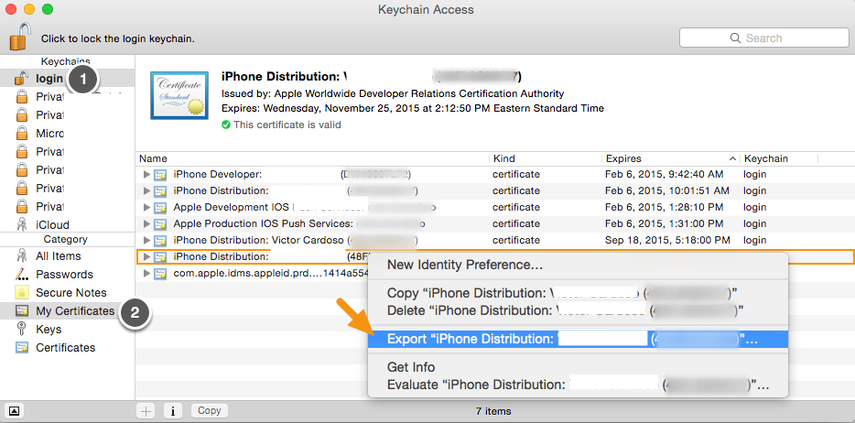Click Victor Cardoso certificate row icon
Image resolution: width=855 pixels, height=423 pixels.
(160, 240)
